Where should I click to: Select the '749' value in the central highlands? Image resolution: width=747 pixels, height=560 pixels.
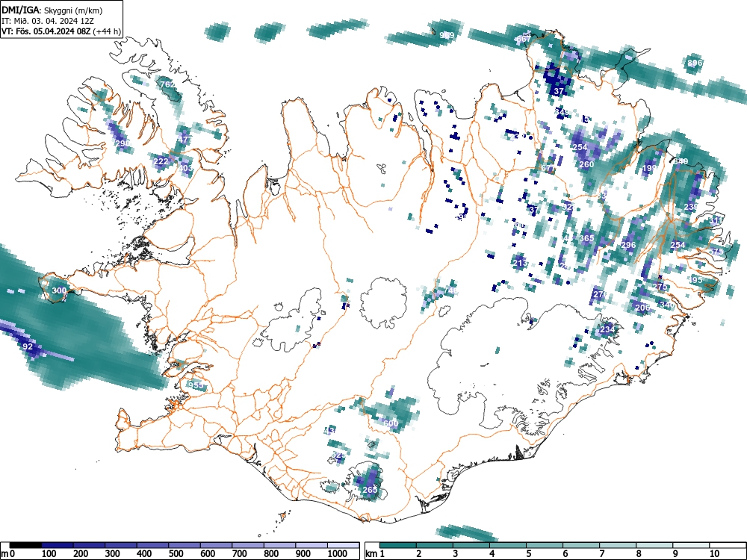coord(450,290)
